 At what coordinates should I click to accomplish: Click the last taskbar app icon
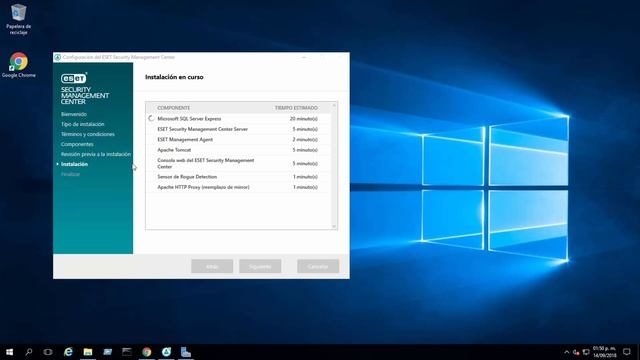(186, 352)
